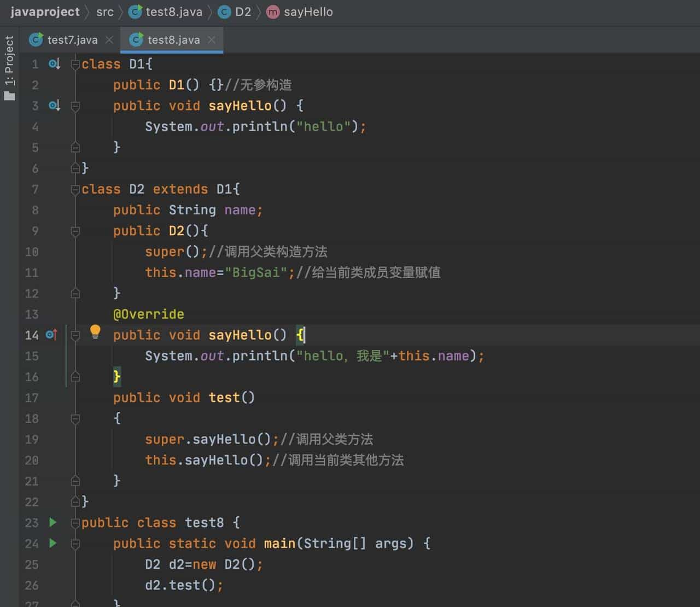Click the src breadcrumb folder

104,12
